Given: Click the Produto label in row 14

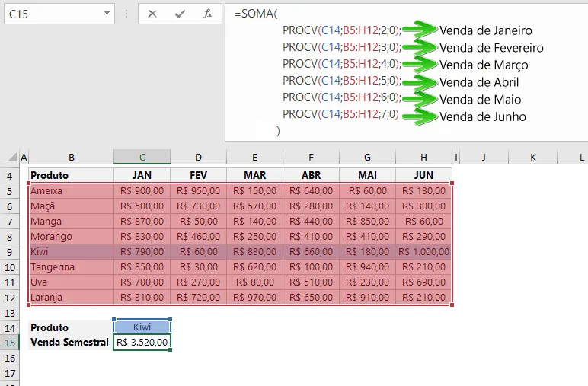Looking at the screenshot, I should (x=71, y=327).
